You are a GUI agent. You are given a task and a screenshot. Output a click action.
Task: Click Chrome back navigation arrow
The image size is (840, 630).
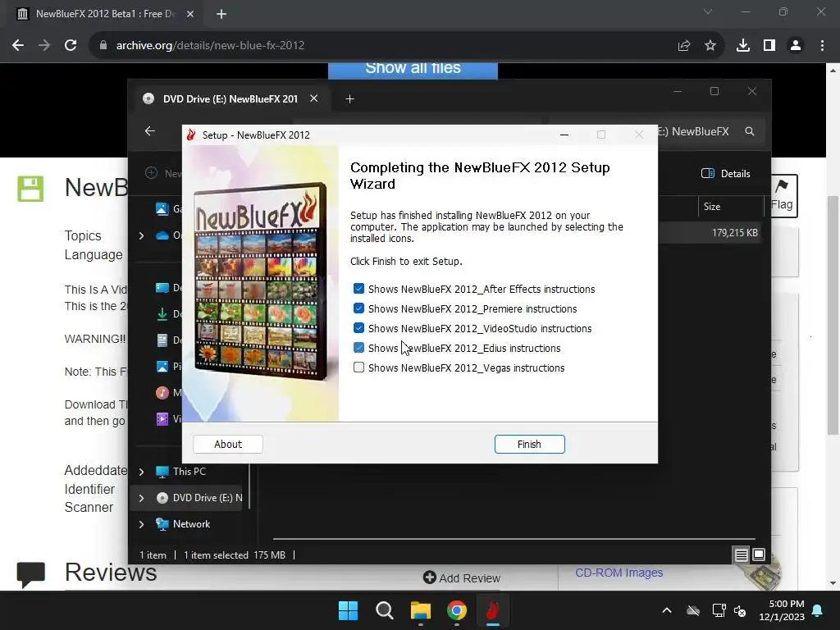click(x=18, y=46)
